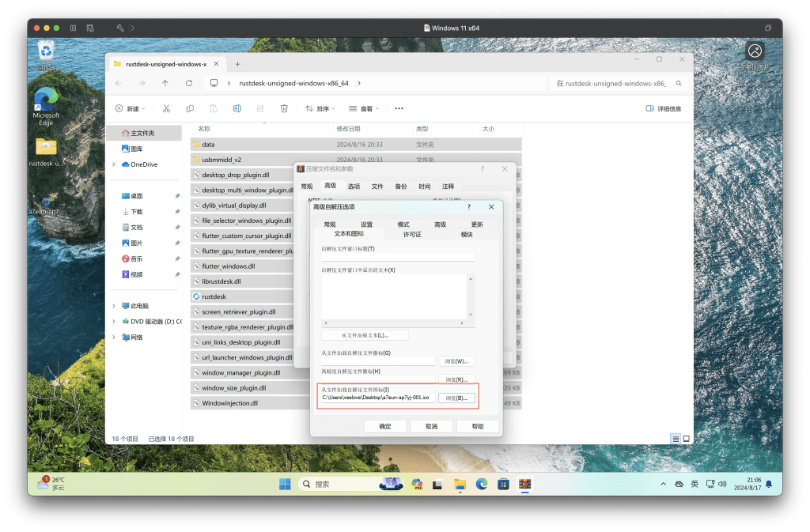Click the Paste icon in Explorer toolbar
The height and width of the screenshot is (532, 810).
coord(214,108)
